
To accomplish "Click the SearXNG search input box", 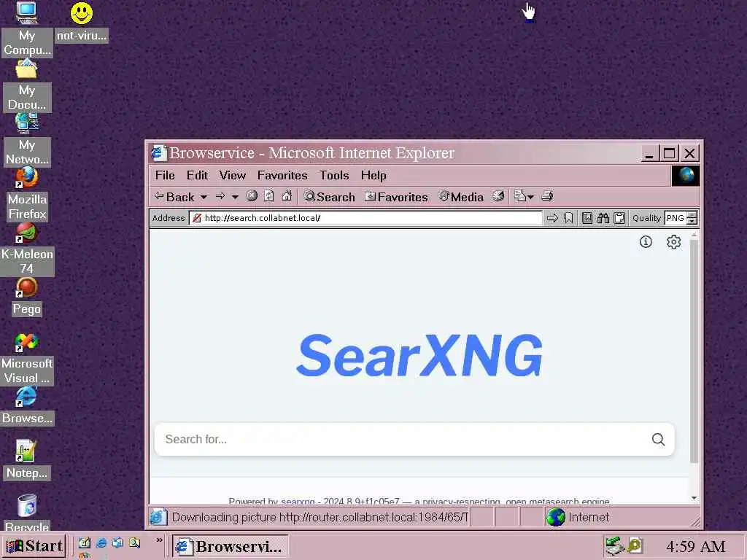I will [x=403, y=439].
